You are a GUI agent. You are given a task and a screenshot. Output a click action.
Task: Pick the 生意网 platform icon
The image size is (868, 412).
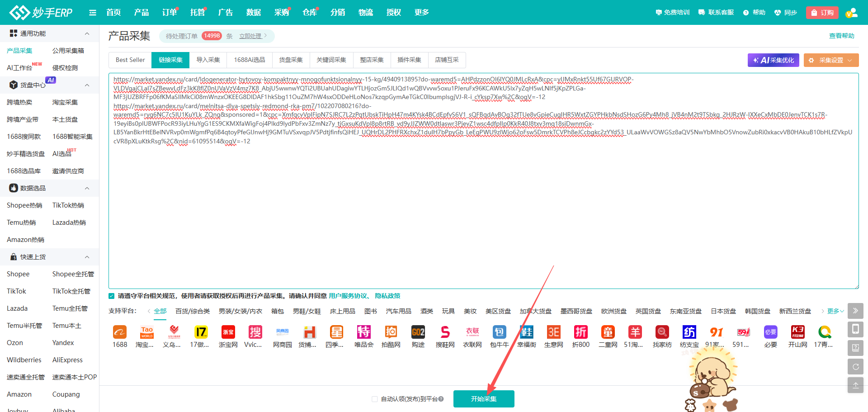pos(554,332)
